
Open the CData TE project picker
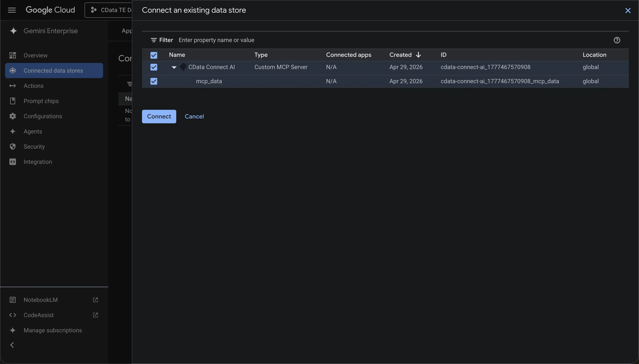tap(108, 10)
